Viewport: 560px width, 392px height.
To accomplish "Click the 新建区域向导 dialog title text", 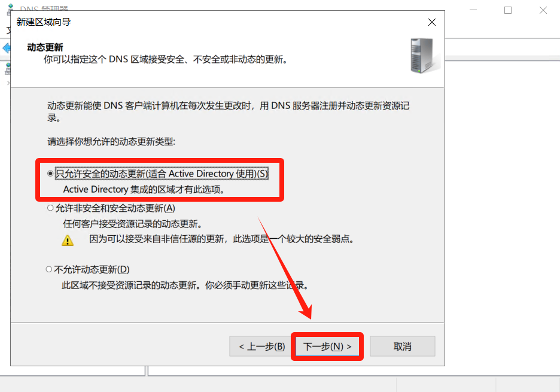I will point(44,22).
